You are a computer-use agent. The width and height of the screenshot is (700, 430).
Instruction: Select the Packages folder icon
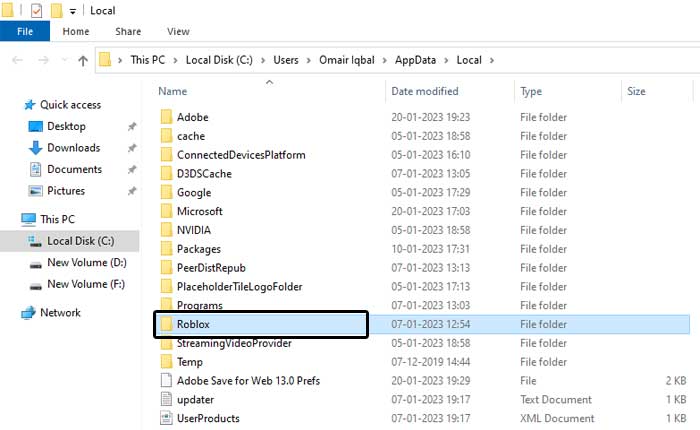(166, 249)
